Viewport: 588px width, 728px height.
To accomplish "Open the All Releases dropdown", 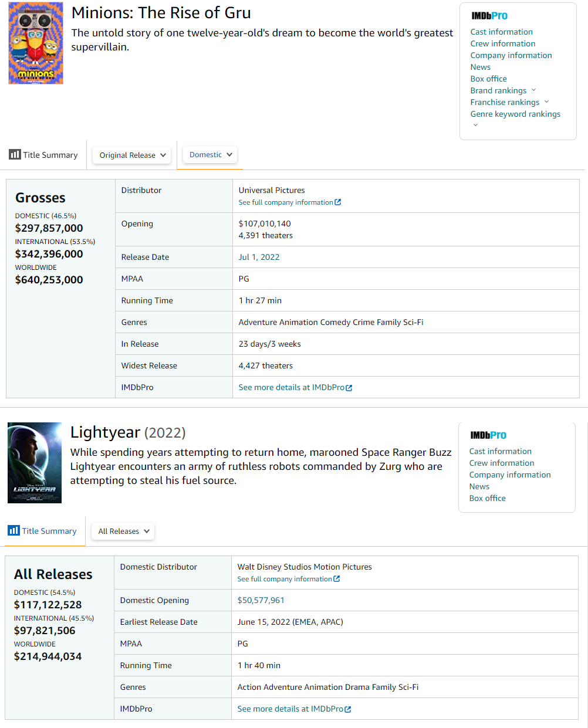I will (123, 531).
